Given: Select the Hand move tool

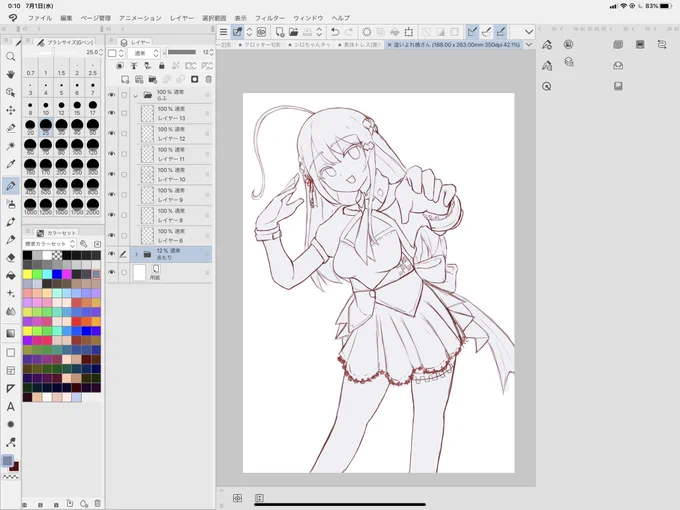Looking at the screenshot, I should point(11,75).
